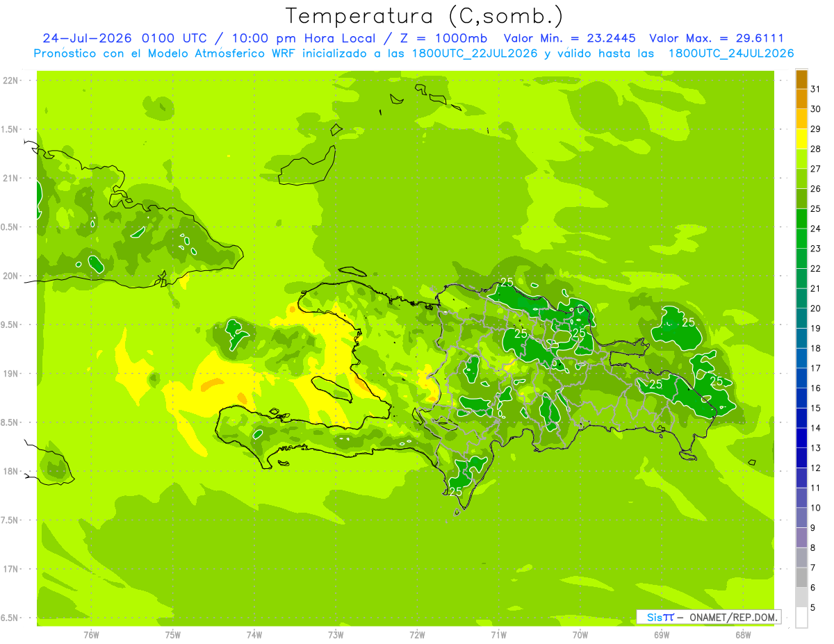Viewport: 834px width, 644px height.
Task: Click the legend value 17
Action: 816,368
